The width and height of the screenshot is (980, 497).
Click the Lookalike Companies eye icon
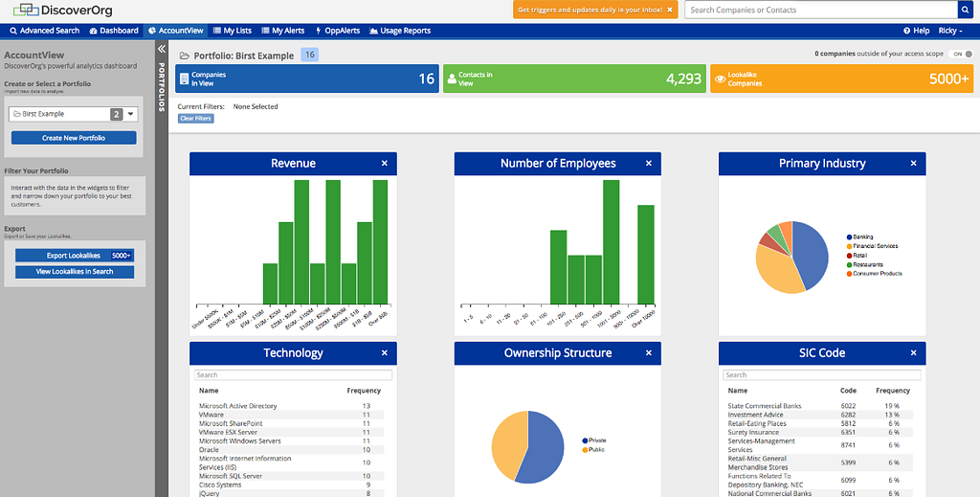click(x=720, y=79)
